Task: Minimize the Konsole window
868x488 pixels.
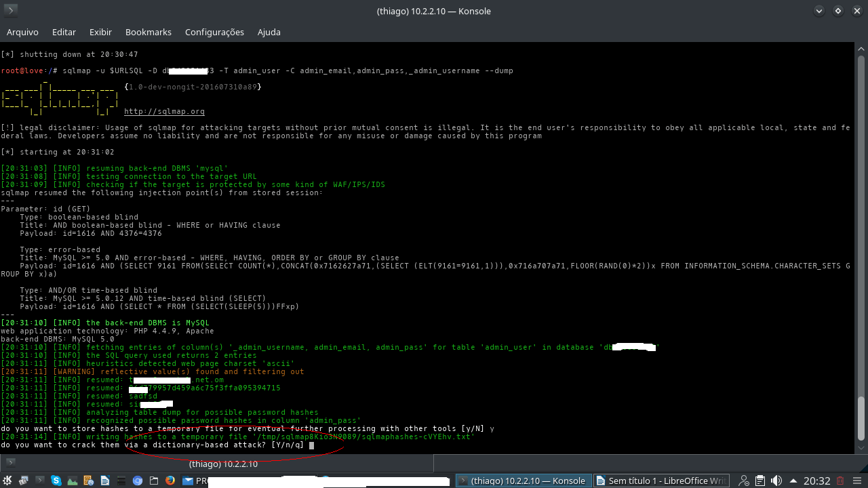Action: click(821, 10)
